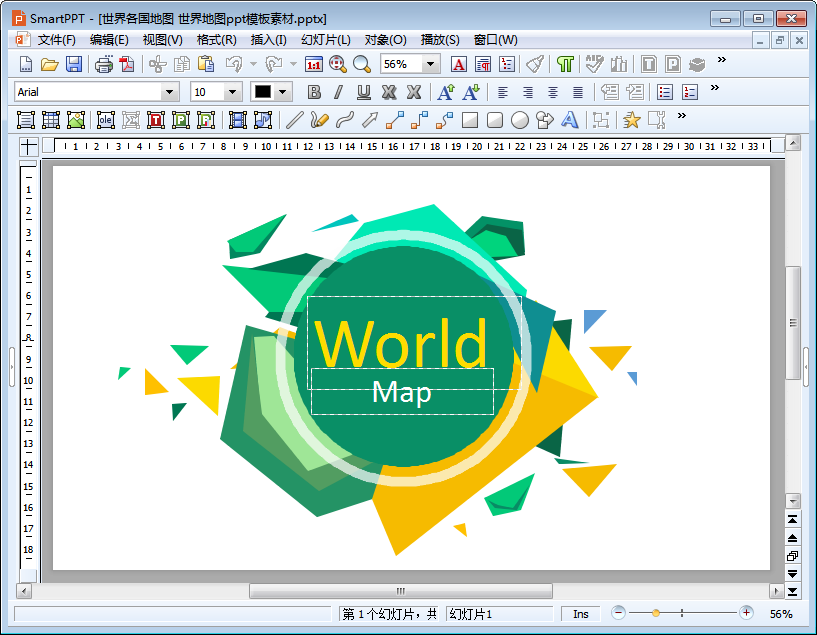Click the Print icon in toolbar
Screen dimensions: 817x635
[x=104, y=64]
